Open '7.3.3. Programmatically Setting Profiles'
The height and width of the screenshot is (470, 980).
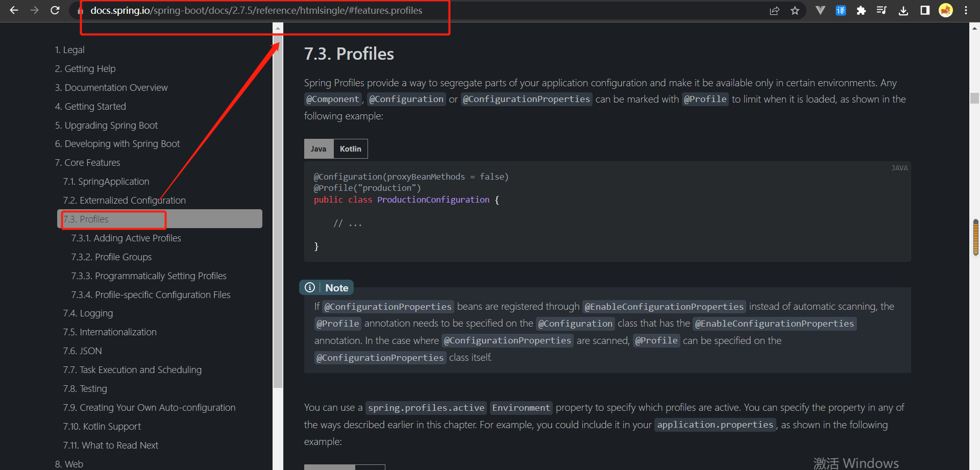coord(149,276)
